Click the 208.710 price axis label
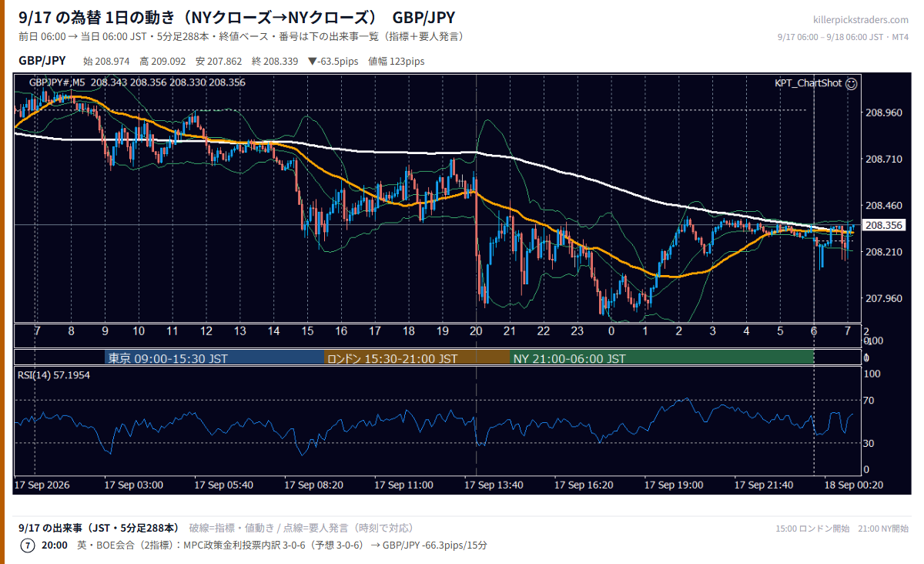Screen dimensions: 924x564 pyautogui.click(x=884, y=159)
